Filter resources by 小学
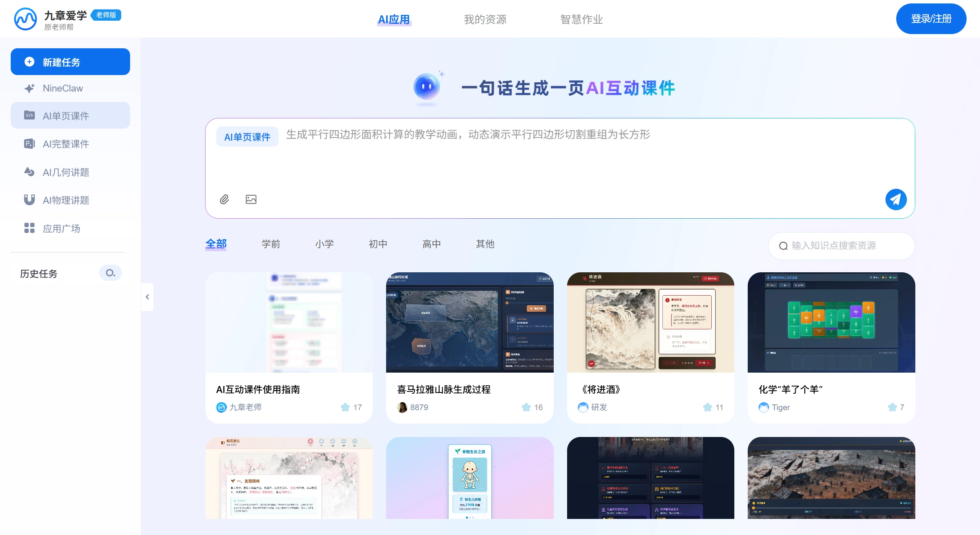980x535 pixels. pos(324,244)
